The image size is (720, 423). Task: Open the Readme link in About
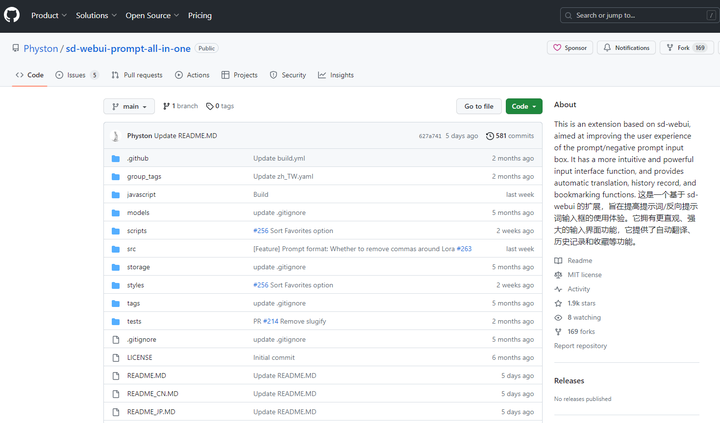[573, 260]
